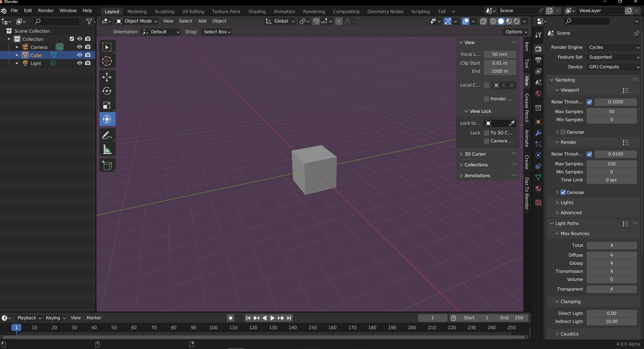
Task: Hide the Cube in viewport
Action: [x=80, y=55]
